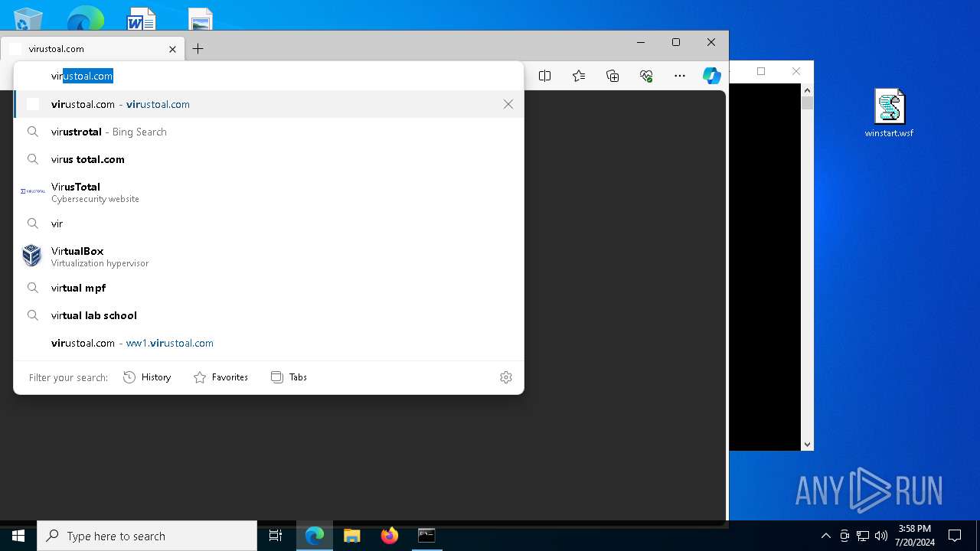Switch to Edge in taskbar

tap(315, 536)
